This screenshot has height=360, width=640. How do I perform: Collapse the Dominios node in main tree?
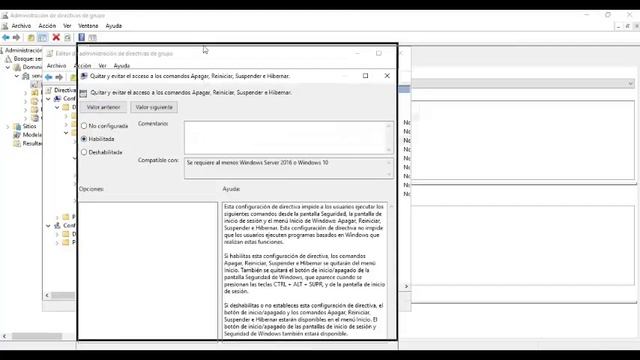coord(8,67)
